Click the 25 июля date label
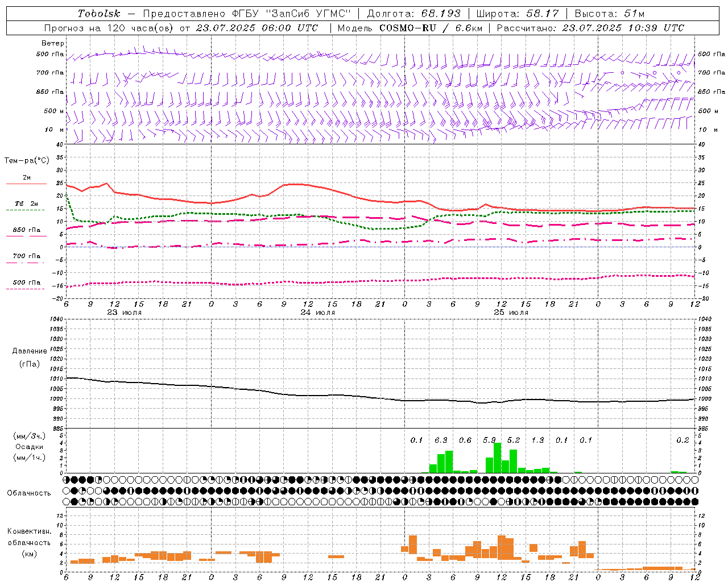 tap(511, 313)
